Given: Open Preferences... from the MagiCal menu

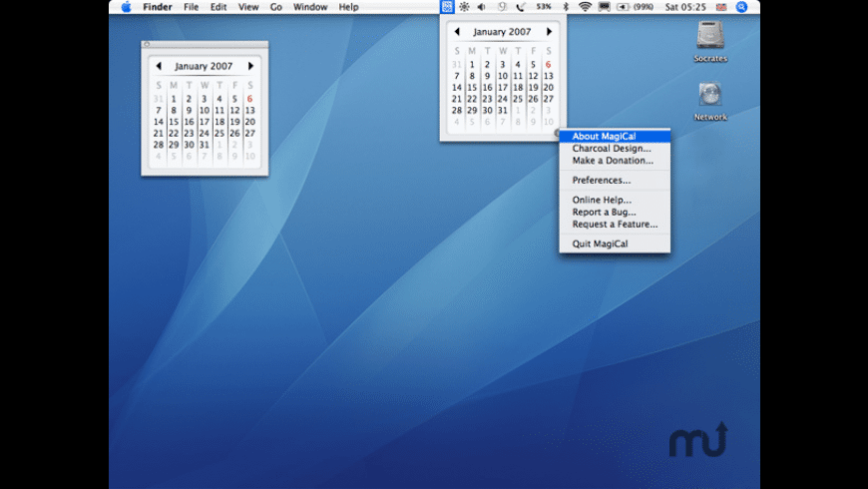Looking at the screenshot, I should pyautogui.click(x=615, y=180).
